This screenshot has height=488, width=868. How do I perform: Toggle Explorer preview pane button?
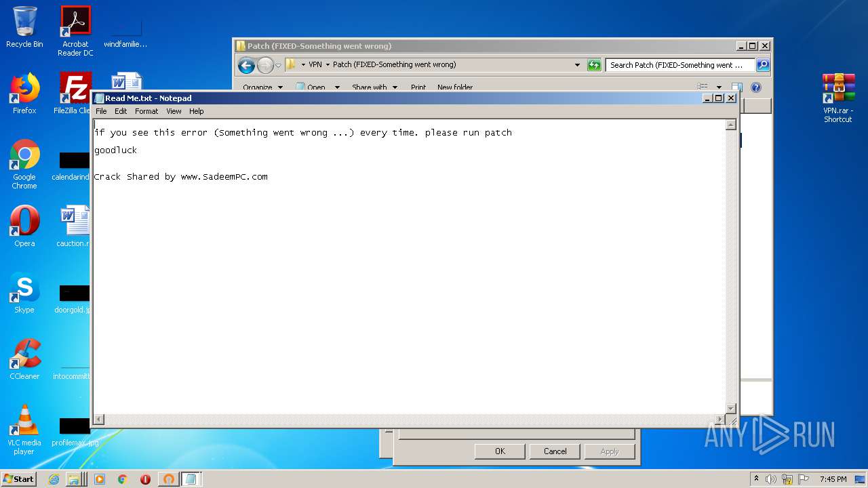[737, 87]
